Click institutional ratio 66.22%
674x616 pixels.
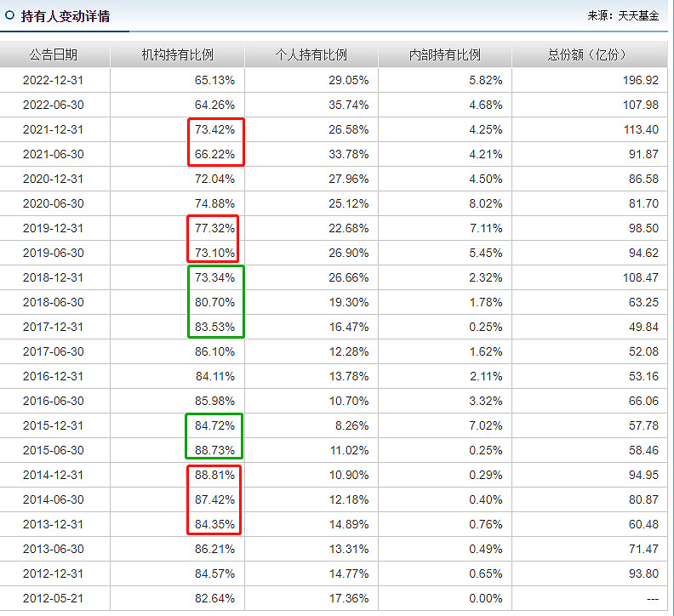point(214,154)
